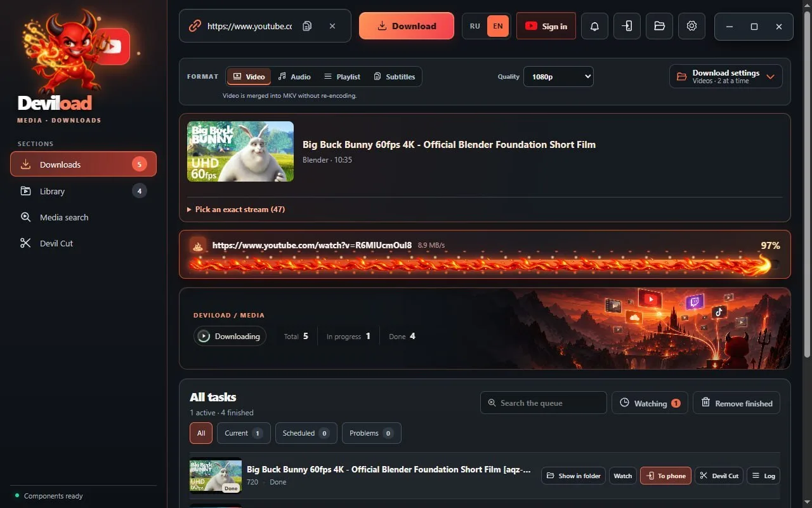The image size is (812, 508).
Task: Go to the Library section
Action: [83, 191]
